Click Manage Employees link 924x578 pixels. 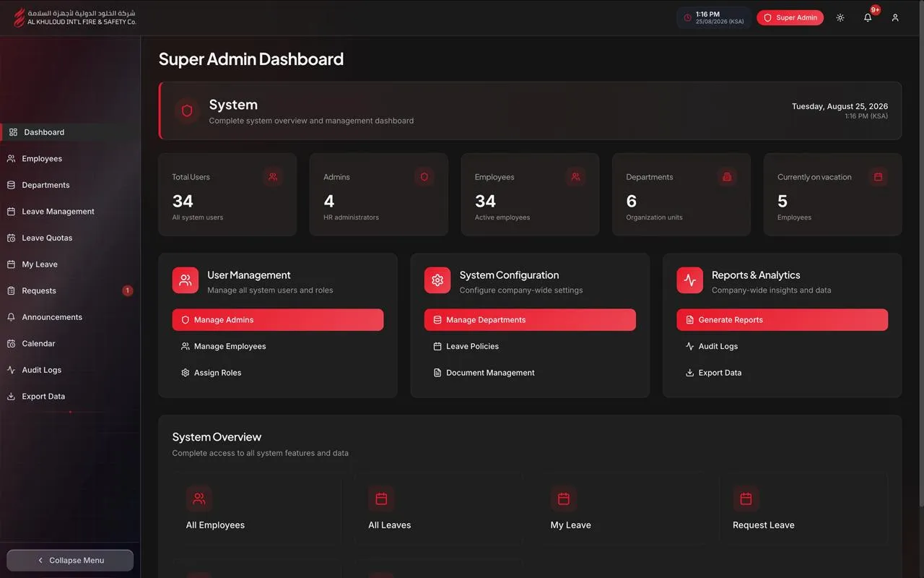click(x=278, y=347)
